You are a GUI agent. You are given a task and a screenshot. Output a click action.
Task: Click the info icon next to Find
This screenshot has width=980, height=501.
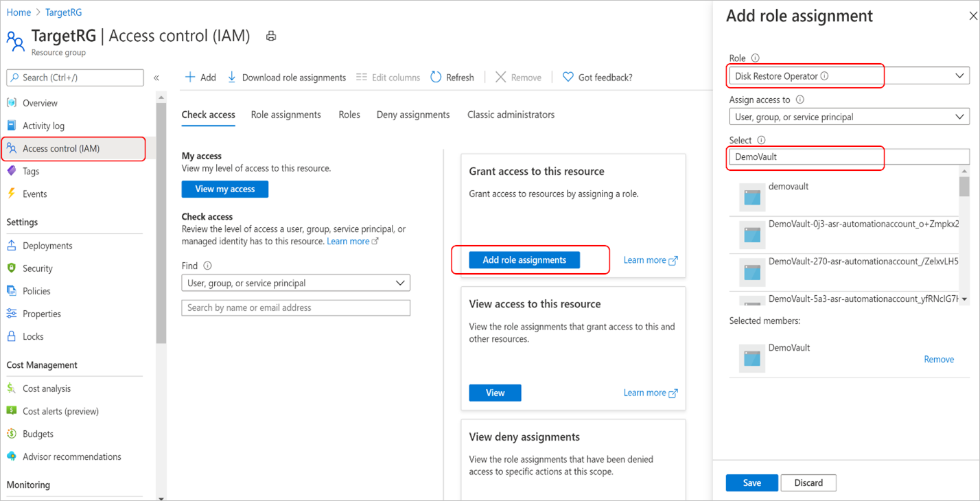tap(208, 266)
